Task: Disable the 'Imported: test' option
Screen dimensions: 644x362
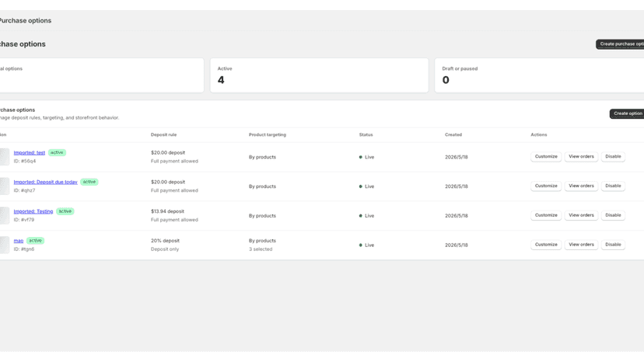Action: [613, 157]
